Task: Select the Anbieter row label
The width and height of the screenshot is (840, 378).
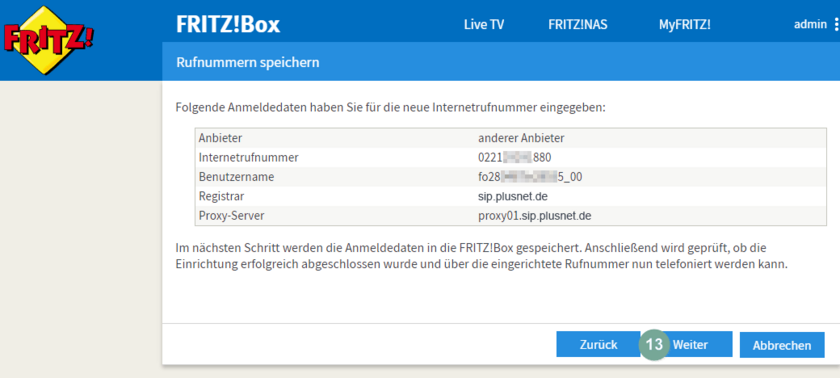Action: [220, 138]
